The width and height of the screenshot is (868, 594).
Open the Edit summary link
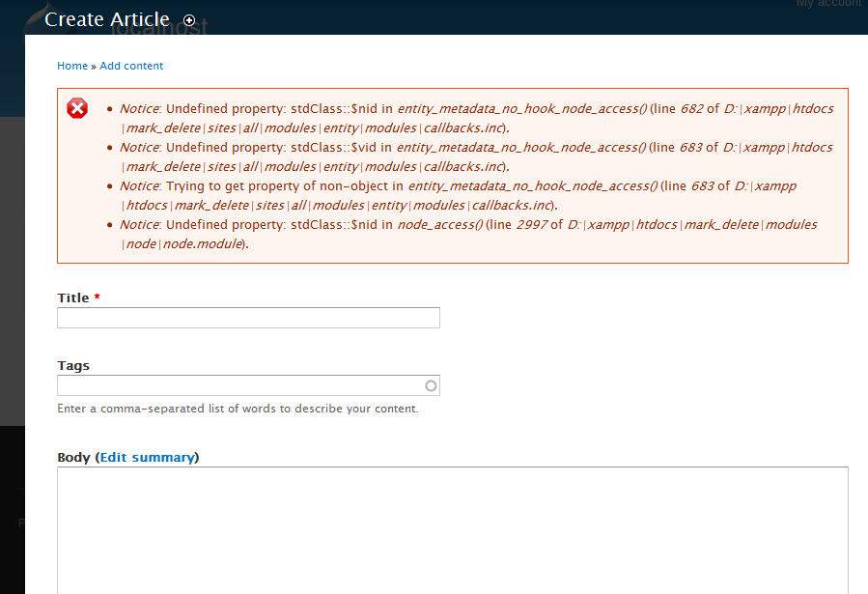click(x=148, y=457)
